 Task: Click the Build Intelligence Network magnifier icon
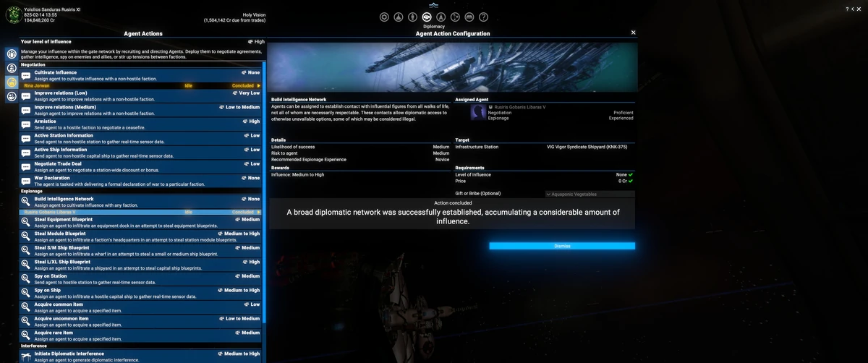(x=26, y=201)
